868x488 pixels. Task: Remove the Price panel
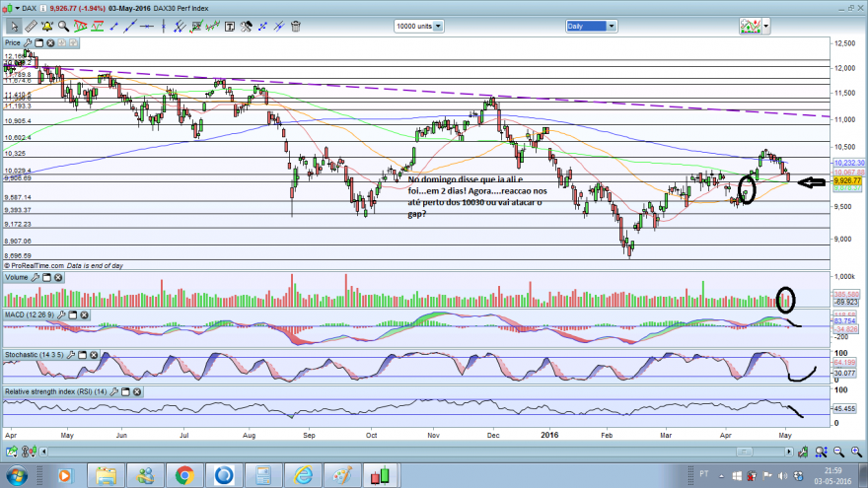(x=50, y=42)
